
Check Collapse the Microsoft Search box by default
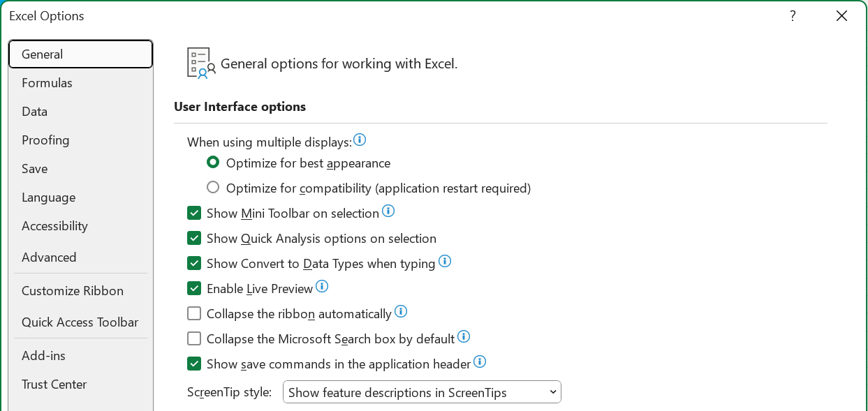pyautogui.click(x=194, y=338)
